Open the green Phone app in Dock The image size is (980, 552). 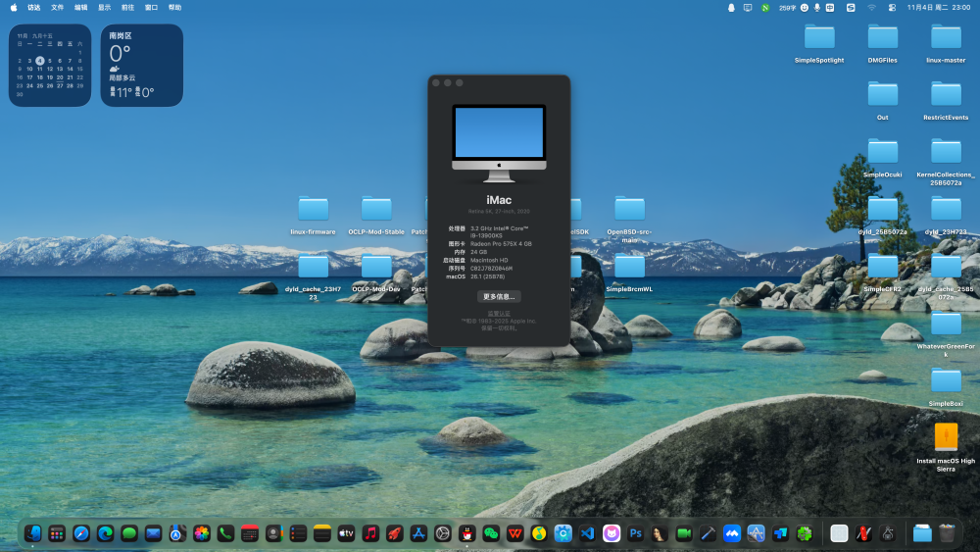225,533
